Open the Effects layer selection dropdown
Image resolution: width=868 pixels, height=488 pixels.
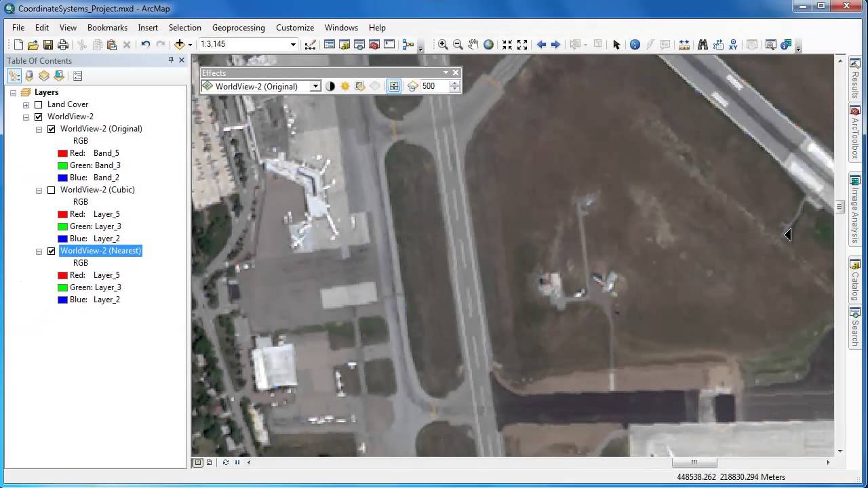[x=315, y=86]
